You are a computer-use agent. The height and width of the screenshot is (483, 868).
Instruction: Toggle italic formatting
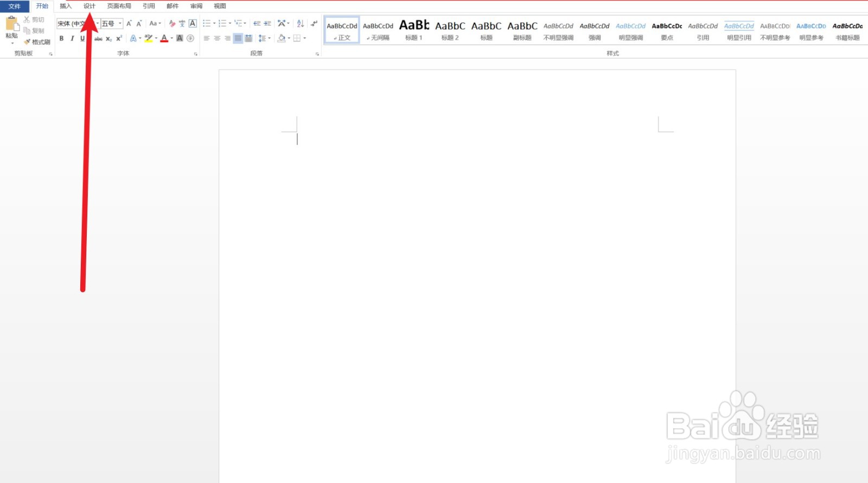72,38
